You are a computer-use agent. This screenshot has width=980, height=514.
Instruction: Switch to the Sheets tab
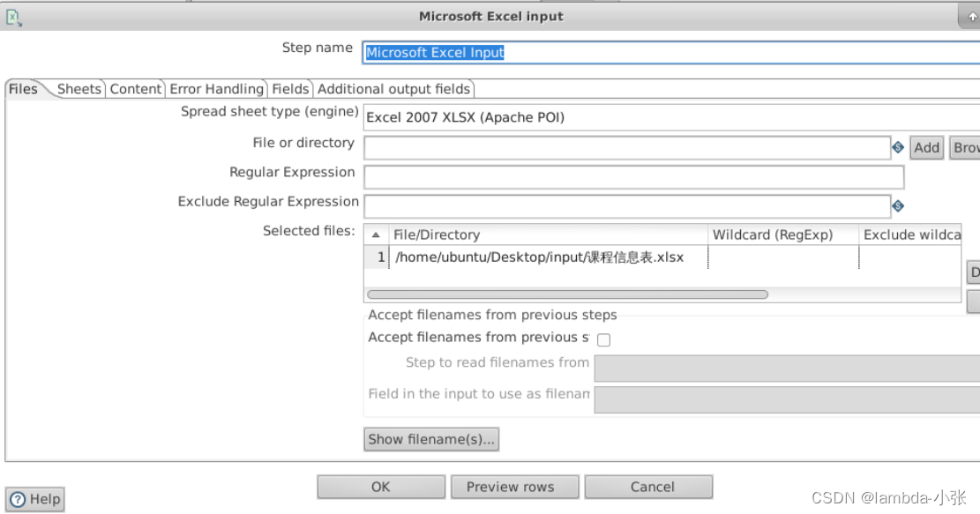tap(79, 89)
